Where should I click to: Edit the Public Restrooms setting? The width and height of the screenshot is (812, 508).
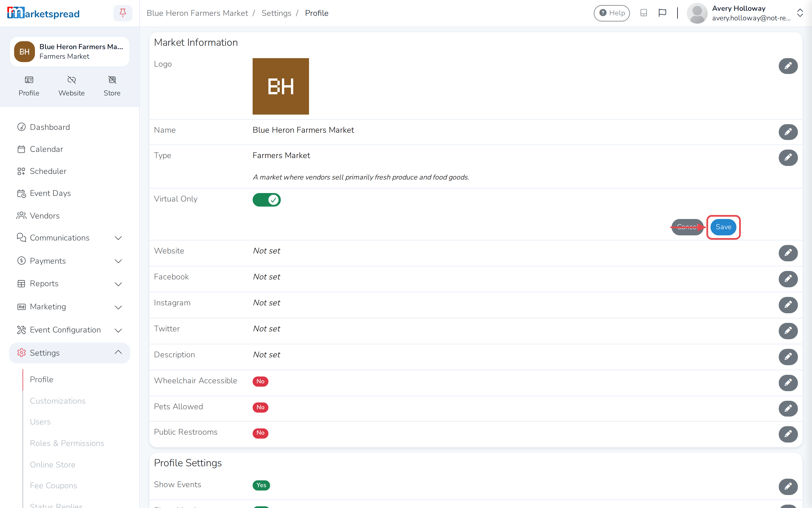pyautogui.click(x=788, y=434)
